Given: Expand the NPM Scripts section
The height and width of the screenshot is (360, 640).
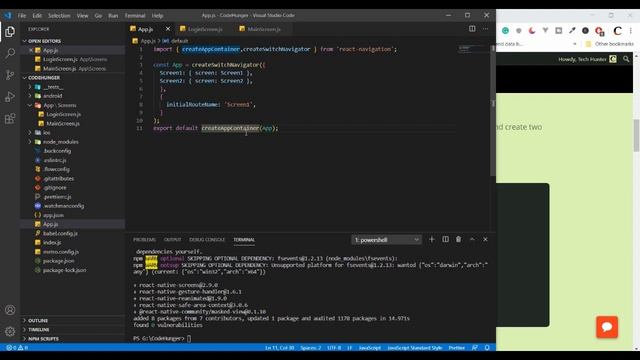Looking at the screenshot, I should point(73,338).
